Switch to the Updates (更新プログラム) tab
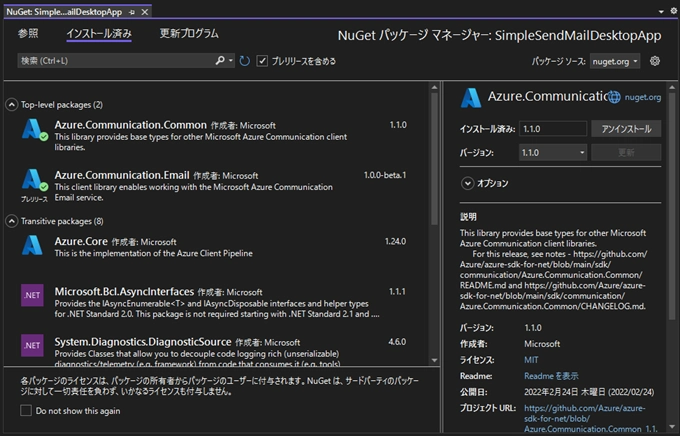This screenshot has height=436, width=680. [189, 33]
